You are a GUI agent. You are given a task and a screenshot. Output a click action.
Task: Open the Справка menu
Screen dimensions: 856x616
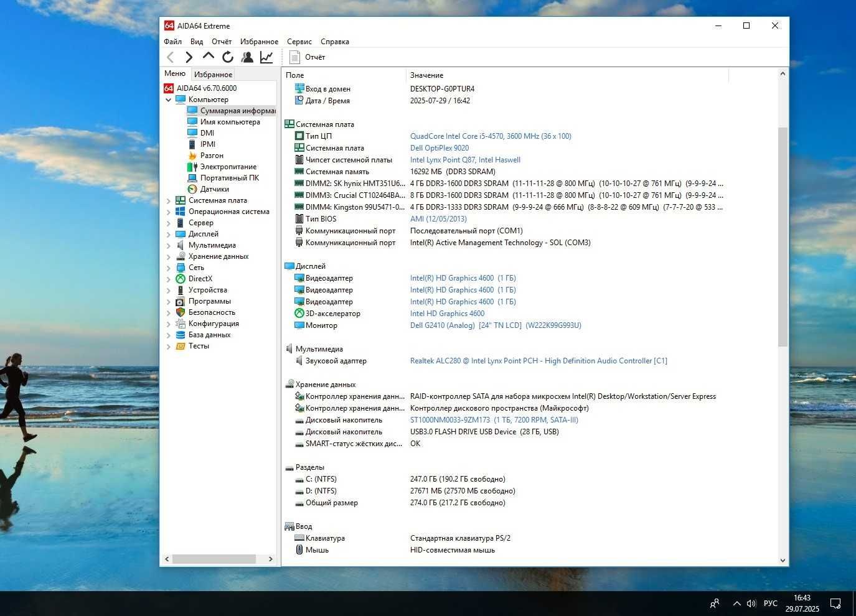[335, 42]
